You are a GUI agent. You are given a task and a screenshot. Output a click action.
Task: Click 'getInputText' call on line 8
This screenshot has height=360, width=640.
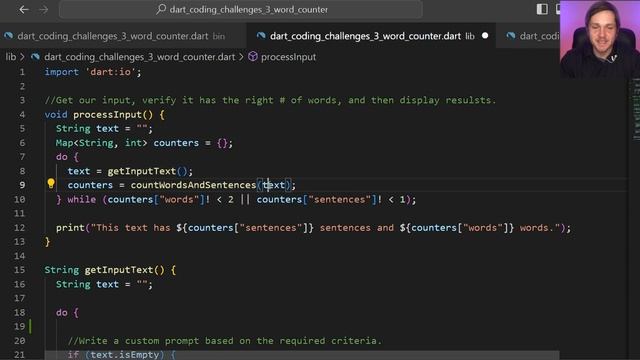pos(142,171)
